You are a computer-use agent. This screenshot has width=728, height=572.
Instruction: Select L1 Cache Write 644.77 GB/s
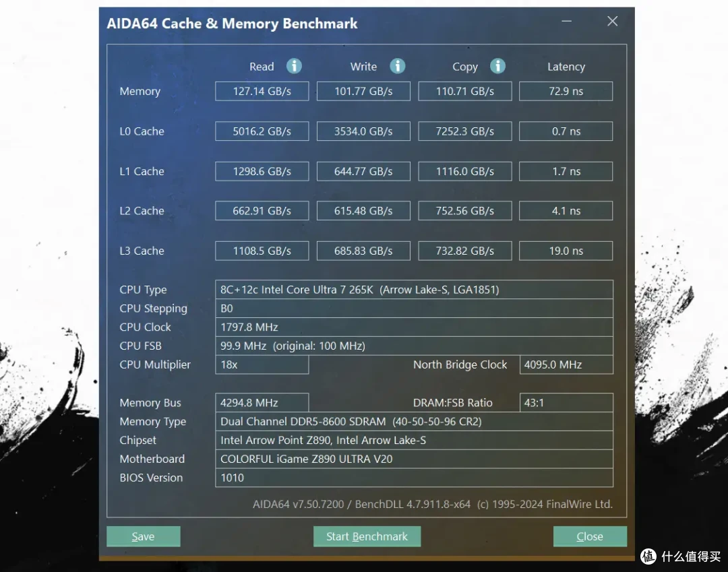363,171
